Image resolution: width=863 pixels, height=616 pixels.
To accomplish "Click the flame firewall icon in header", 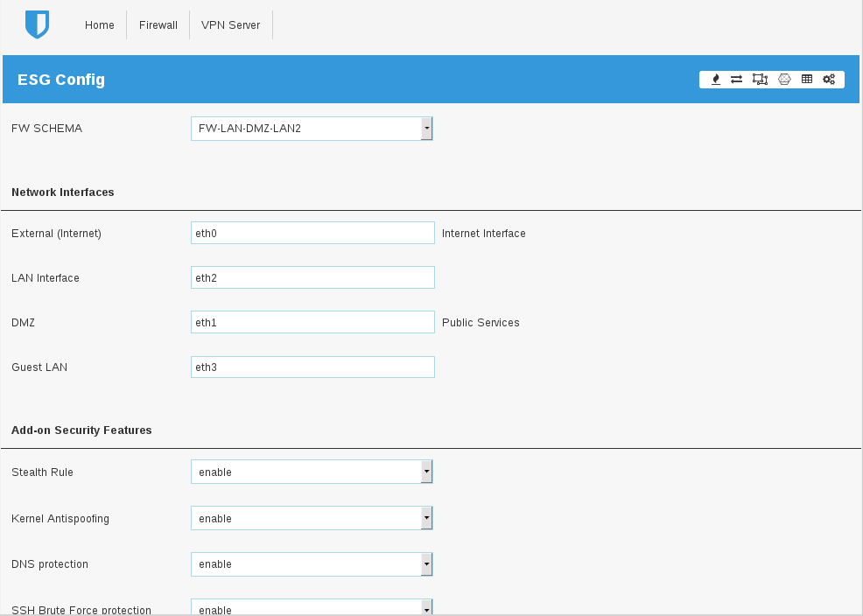I will click(716, 80).
